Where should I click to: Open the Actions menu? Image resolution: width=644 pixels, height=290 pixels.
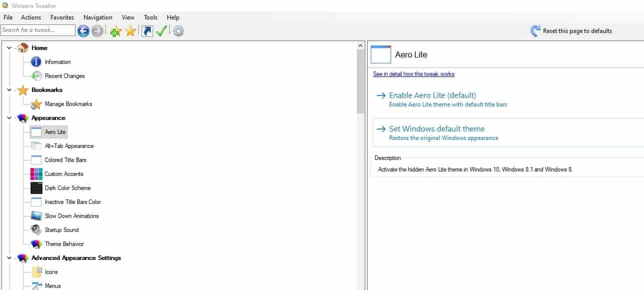click(31, 17)
